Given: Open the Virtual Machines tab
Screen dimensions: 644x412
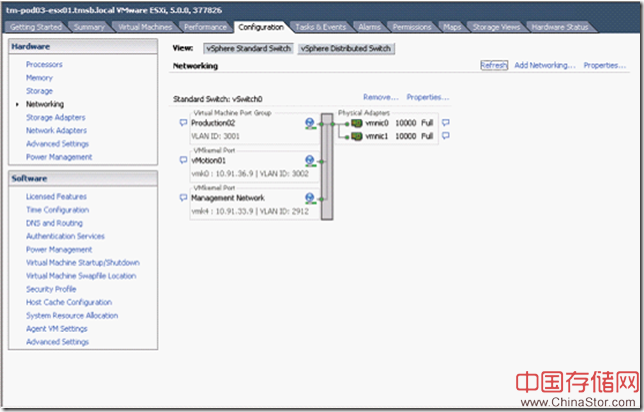Looking at the screenshot, I should point(145,27).
